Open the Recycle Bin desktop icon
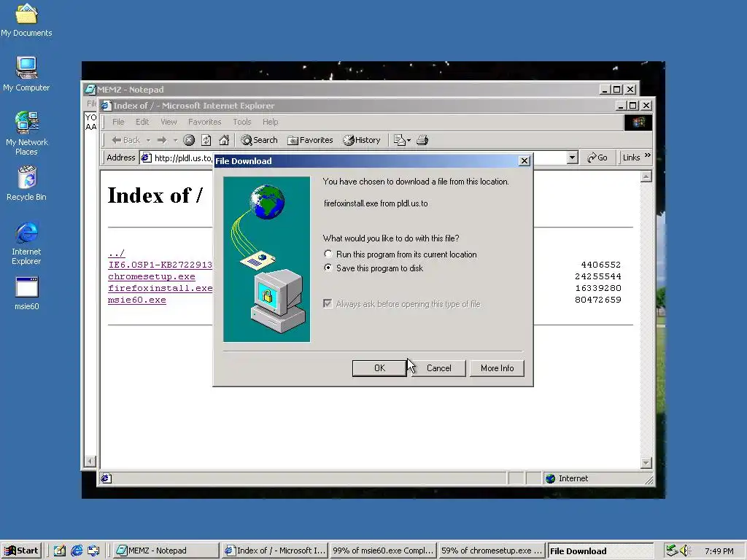 (x=27, y=183)
